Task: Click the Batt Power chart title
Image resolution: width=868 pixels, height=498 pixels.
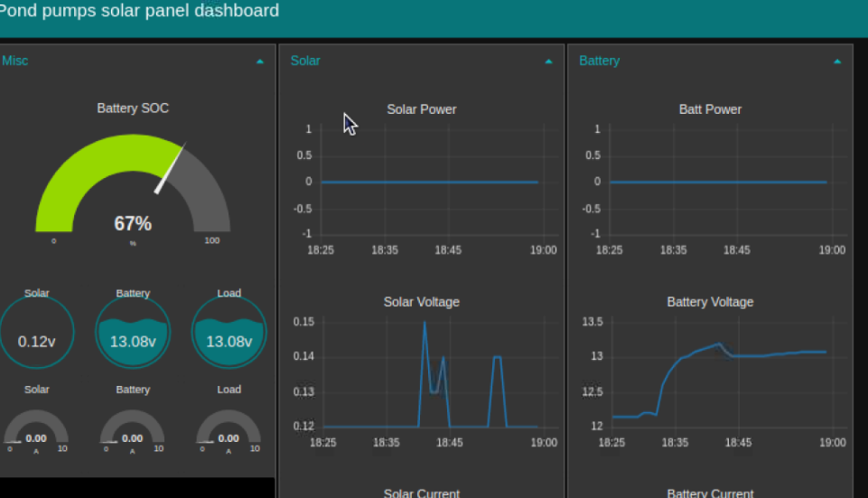Action: [710, 109]
